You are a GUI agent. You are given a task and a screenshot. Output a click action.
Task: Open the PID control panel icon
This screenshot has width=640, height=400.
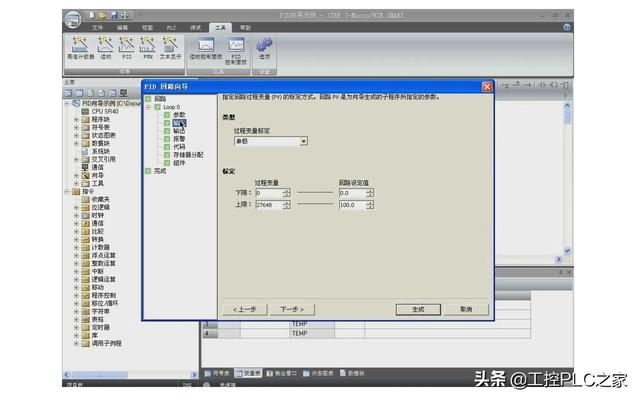coord(236,51)
